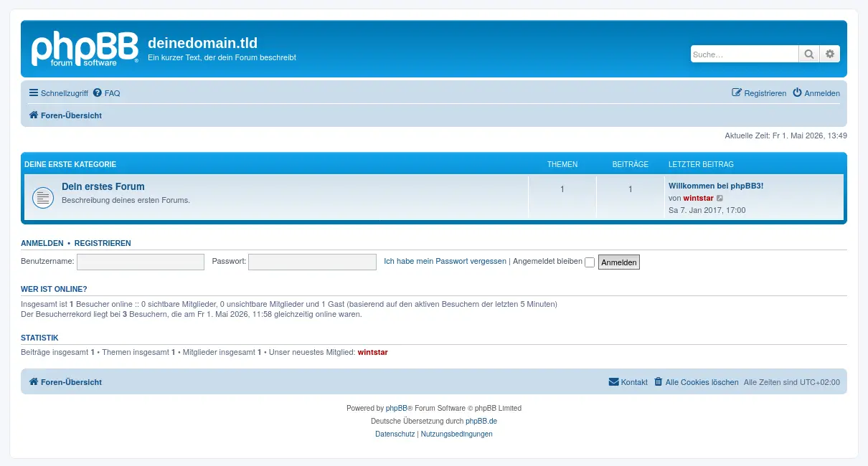Click the Anmelden submit button

[x=619, y=262]
